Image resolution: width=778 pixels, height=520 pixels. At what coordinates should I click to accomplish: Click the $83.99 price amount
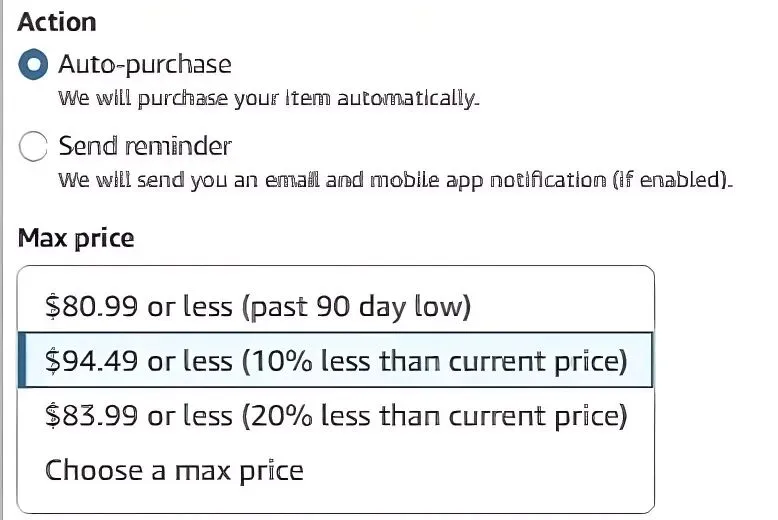point(92,414)
